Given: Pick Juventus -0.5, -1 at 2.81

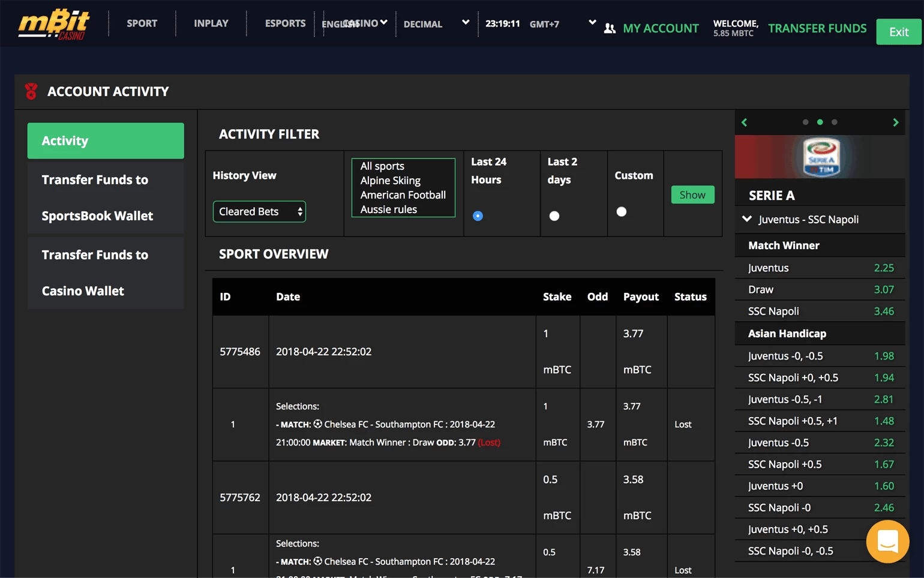Looking at the screenshot, I should pyautogui.click(x=820, y=399).
